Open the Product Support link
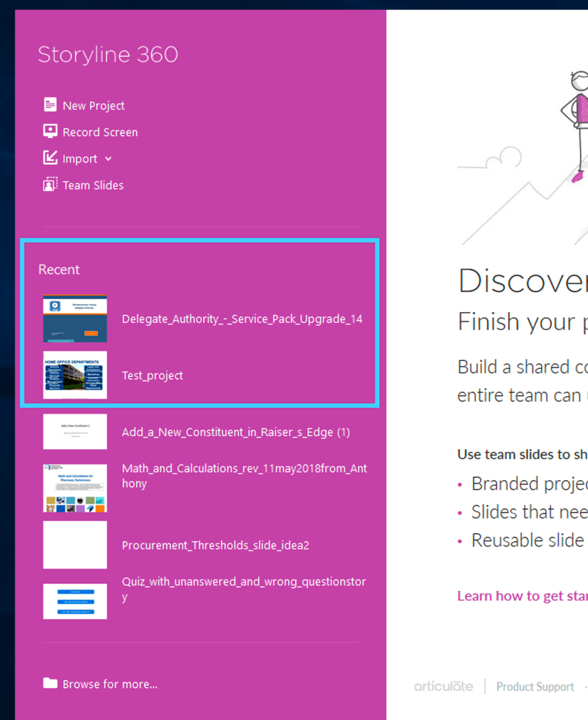The height and width of the screenshot is (720, 588). [x=535, y=686]
